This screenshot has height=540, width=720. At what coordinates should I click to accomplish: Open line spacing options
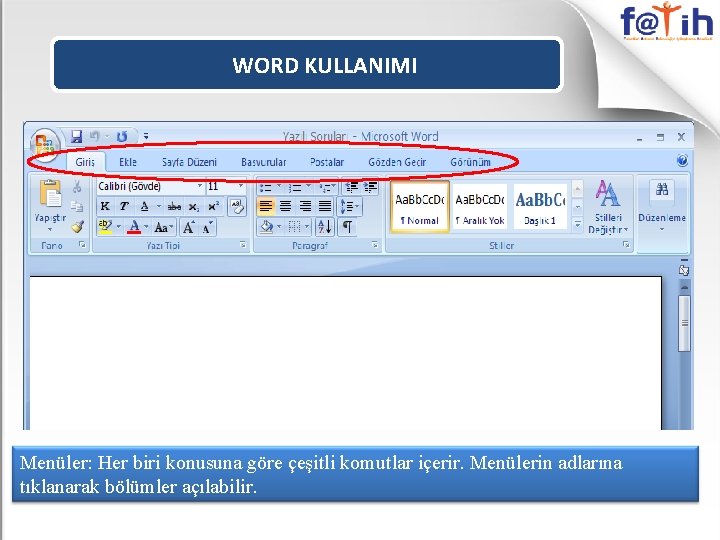tap(349, 207)
